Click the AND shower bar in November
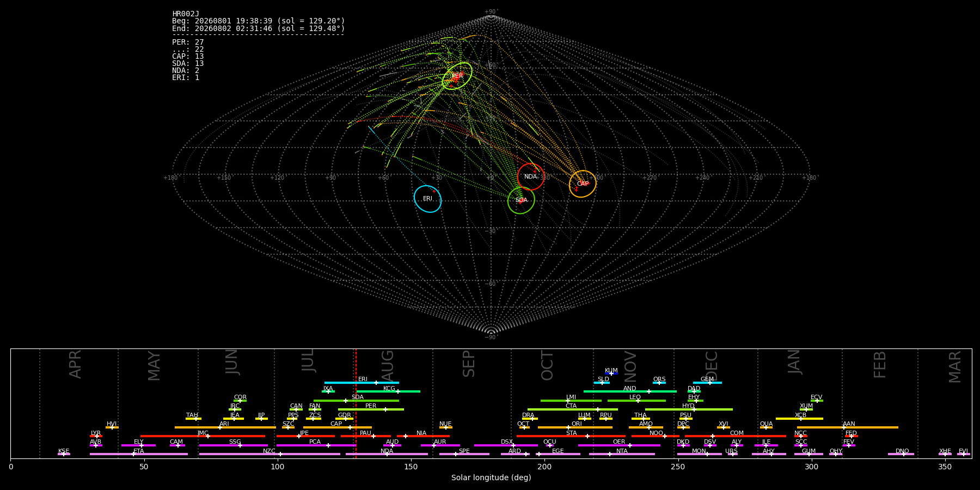 click(630, 391)
